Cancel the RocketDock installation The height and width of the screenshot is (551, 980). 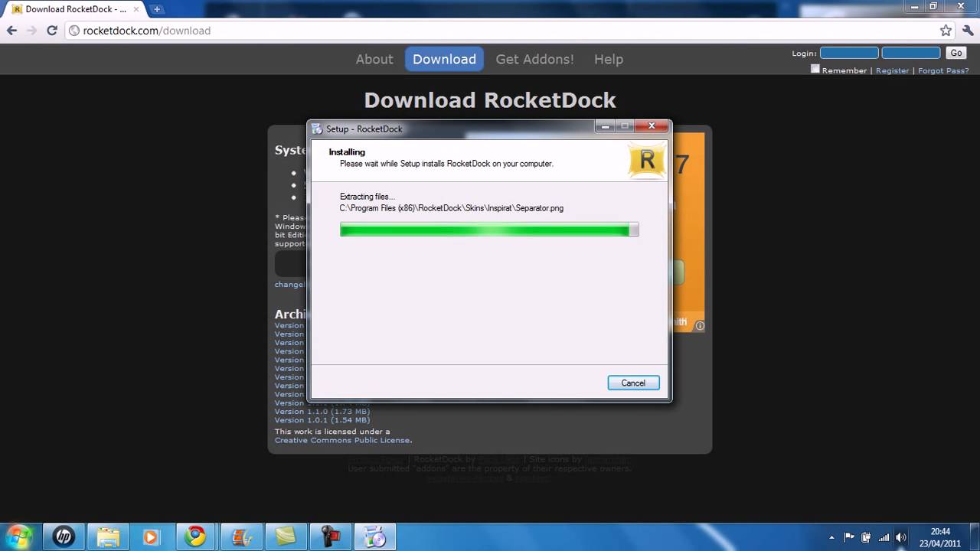click(x=633, y=383)
